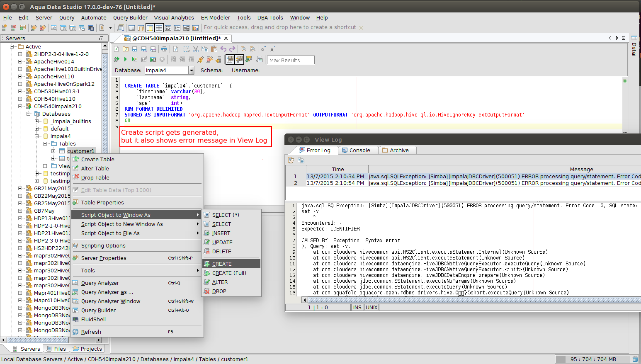Screen dimensions: 641x364
Task: Click the Execute with gears icon
Action: (x=117, y=59)
